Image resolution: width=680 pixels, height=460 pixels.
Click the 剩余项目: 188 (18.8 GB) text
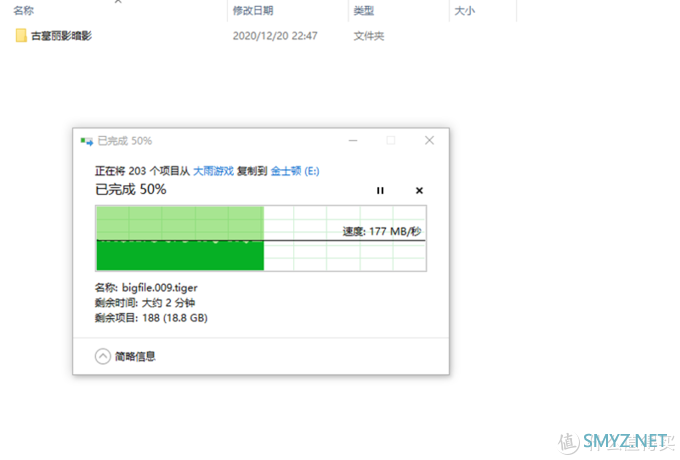pos(151,318)
